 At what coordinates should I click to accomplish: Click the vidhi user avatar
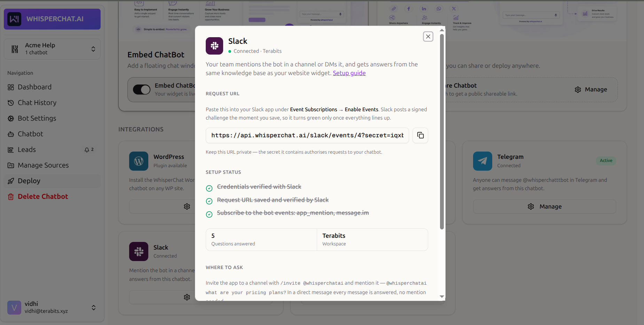(x=14, y=308)
